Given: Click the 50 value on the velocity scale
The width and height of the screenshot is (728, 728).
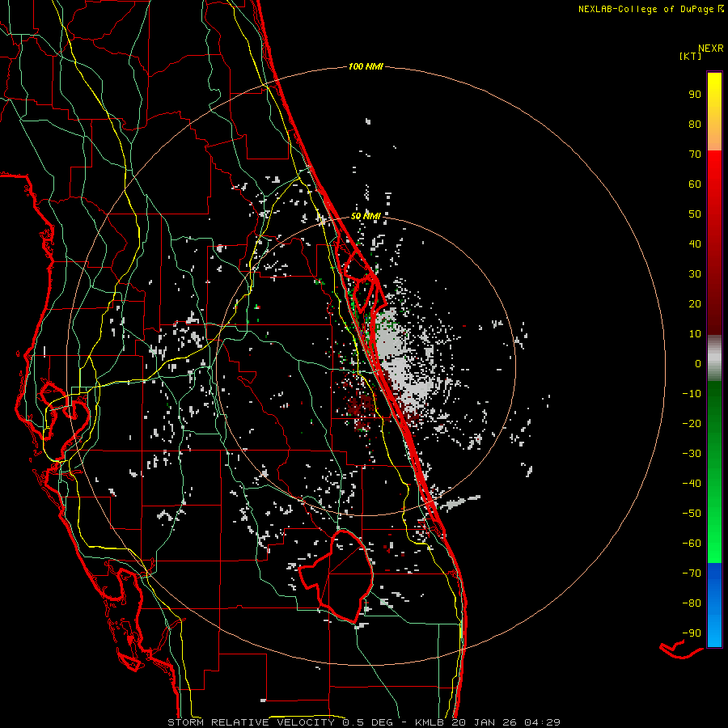Looking at the screenshot, I should (695, 214).
